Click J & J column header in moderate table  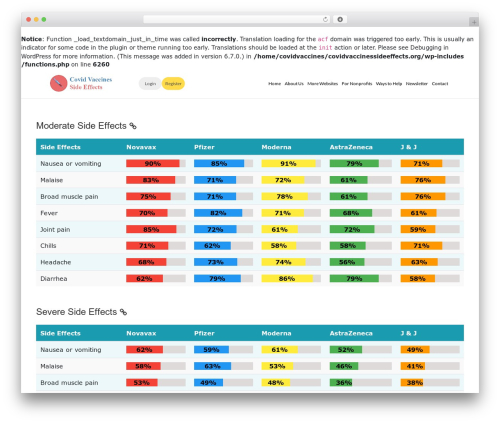click(409, 147)
